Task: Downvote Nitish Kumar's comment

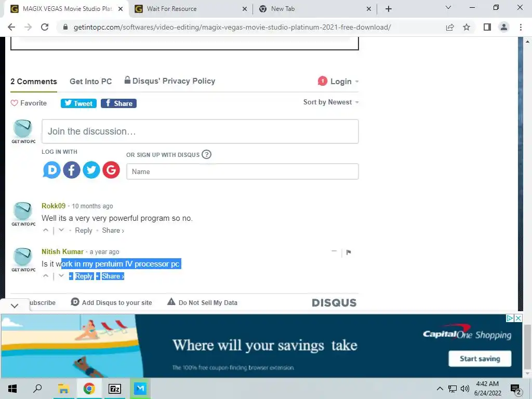Action: (61, 276)
